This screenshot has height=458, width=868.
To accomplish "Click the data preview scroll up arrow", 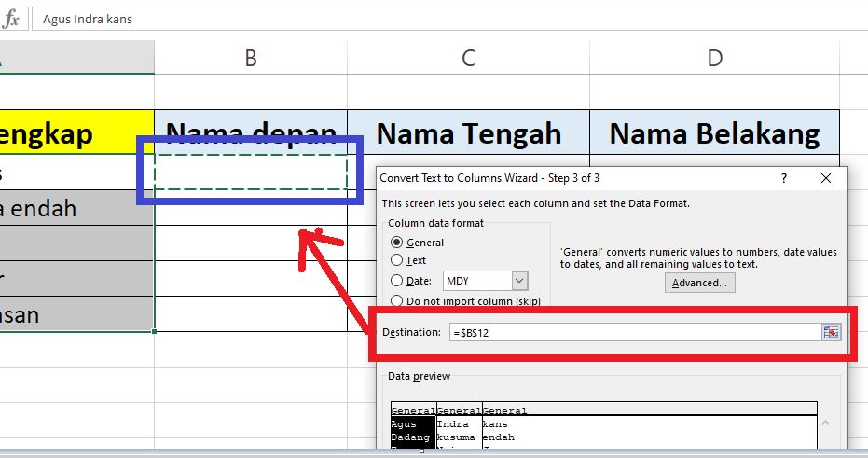I will 825,423.
